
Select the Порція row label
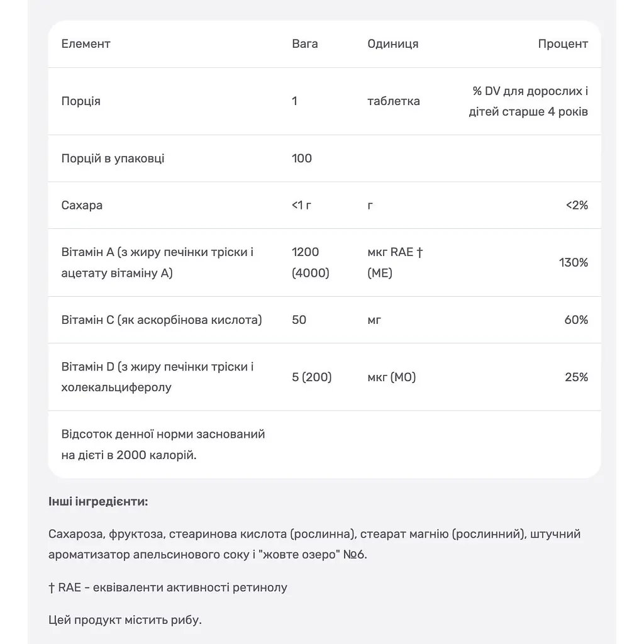(x=81, y=101)
